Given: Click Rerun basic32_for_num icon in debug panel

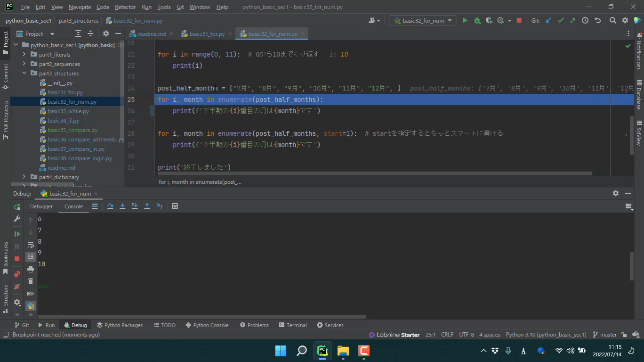Looking at the screenshot, I should (x=17, y=207).
